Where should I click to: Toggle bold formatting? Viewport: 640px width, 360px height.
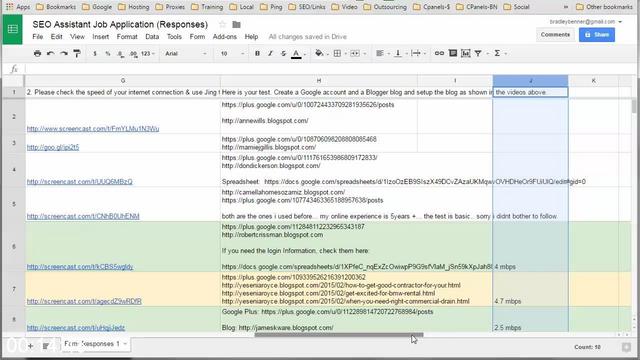257,53
